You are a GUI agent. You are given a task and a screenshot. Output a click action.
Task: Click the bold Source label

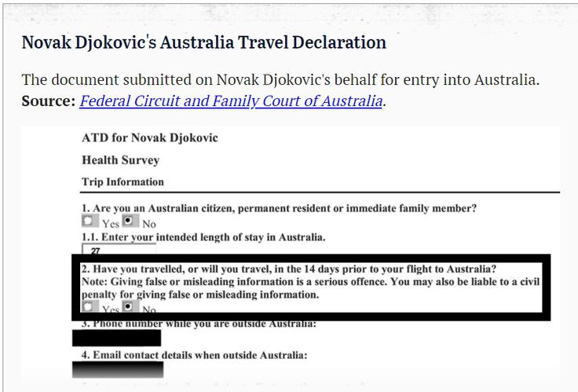48,101
